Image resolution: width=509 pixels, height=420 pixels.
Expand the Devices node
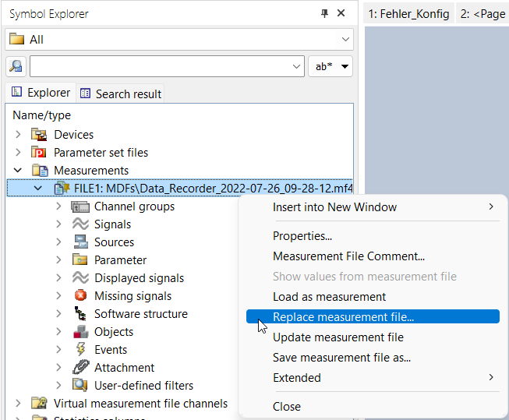[18, 134]
